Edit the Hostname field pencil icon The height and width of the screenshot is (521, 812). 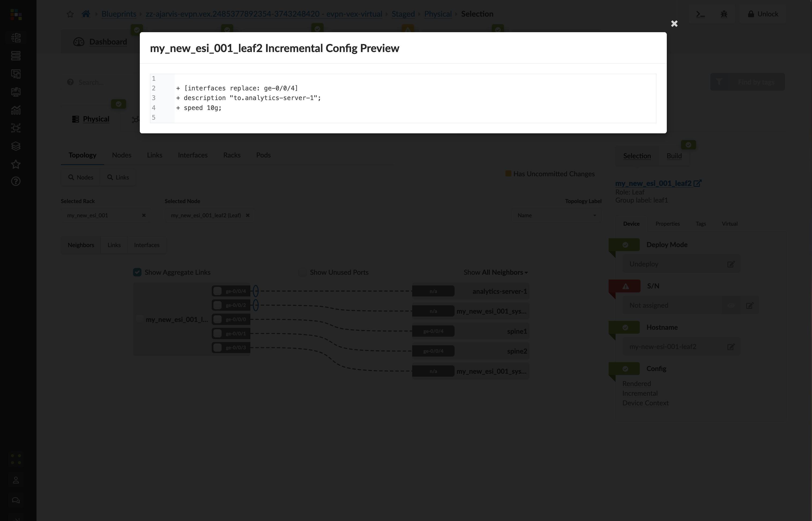click(x=731, y=347)
